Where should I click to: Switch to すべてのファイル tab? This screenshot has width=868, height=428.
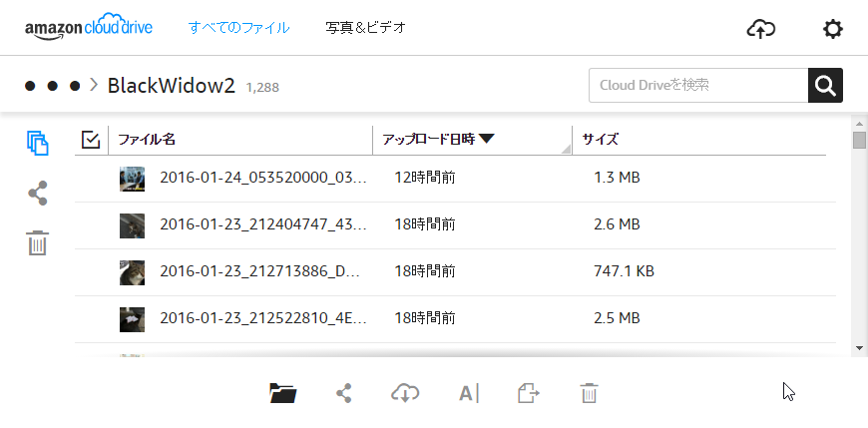[238, 27]
